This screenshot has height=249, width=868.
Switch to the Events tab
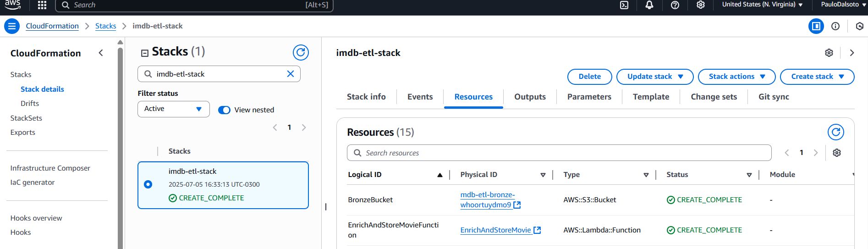(x=420, y=97)
